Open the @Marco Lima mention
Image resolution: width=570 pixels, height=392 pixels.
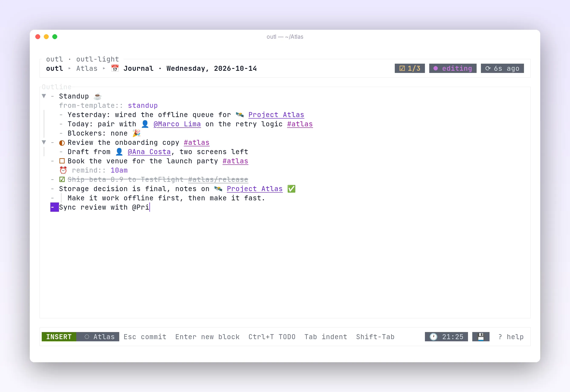pos(177,124)
